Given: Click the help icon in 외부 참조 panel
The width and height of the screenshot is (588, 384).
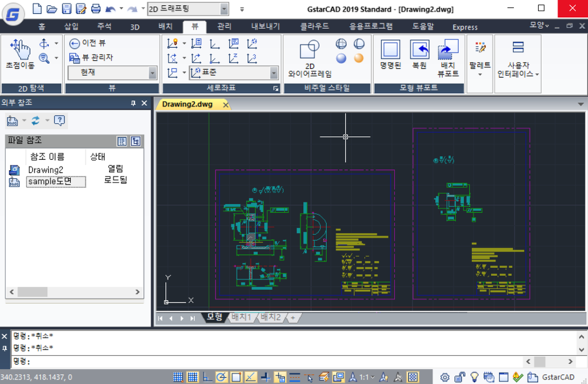Looking at the screenshot, I should pos(59,120).
